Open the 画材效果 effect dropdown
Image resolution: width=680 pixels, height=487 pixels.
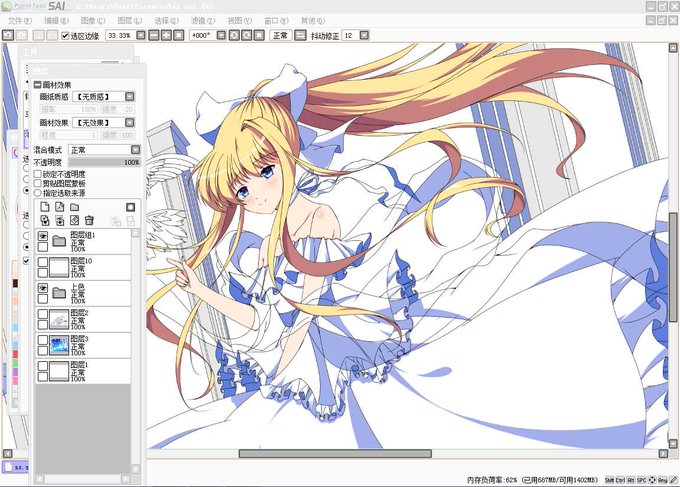(130, 123)
